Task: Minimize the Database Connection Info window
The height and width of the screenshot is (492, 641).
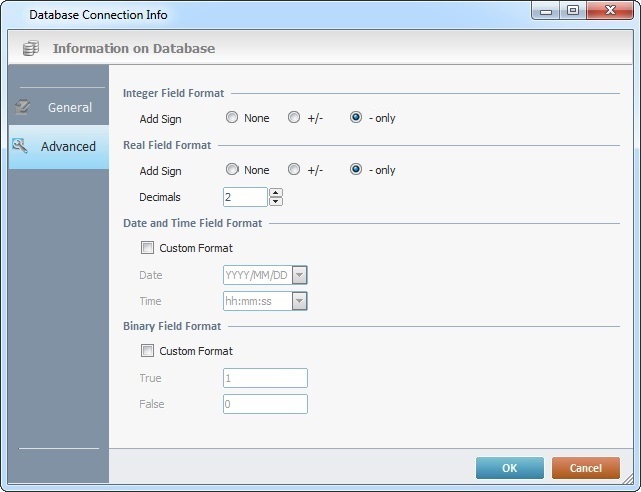Action: 546,10
